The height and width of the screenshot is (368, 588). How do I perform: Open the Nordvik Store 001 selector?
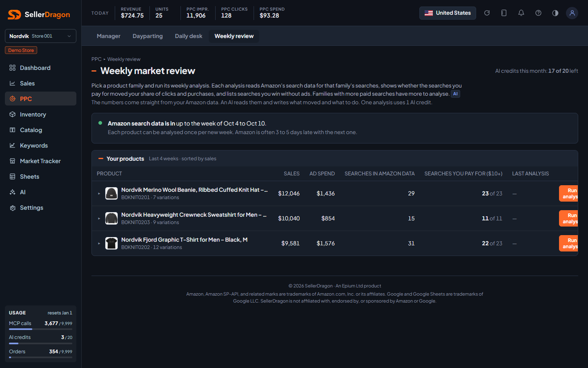[40, 36]
